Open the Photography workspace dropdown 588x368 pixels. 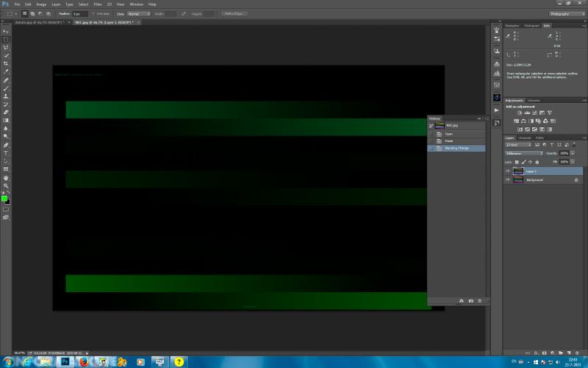tap(567, 14)
